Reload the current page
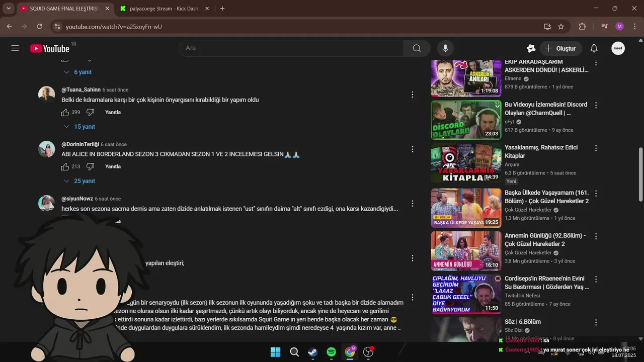This screenshot has height=362, width=644. click(39, 26)
